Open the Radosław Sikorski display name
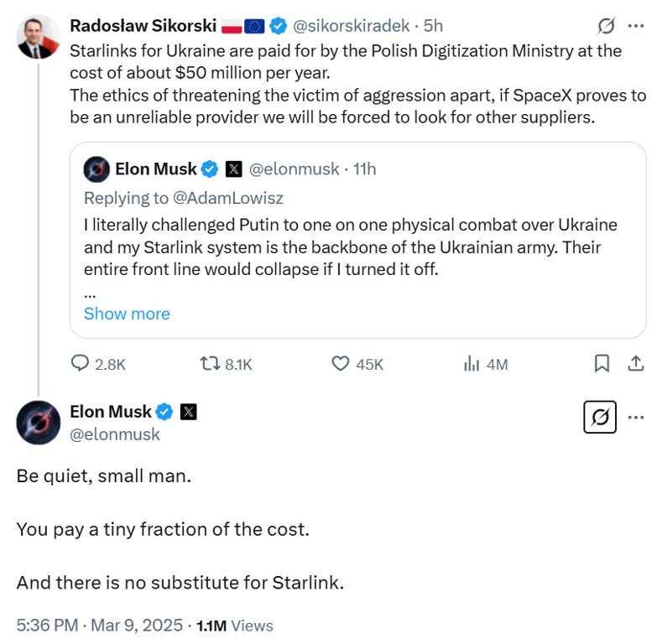Image resolution: width=662 pixels, height=644 pixels. coord(142,26)
